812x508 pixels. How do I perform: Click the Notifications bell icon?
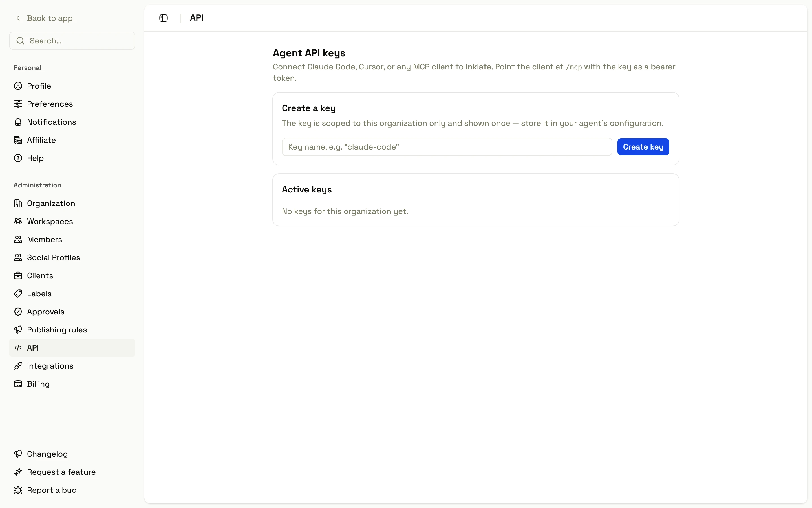click(x=18, y=122)
